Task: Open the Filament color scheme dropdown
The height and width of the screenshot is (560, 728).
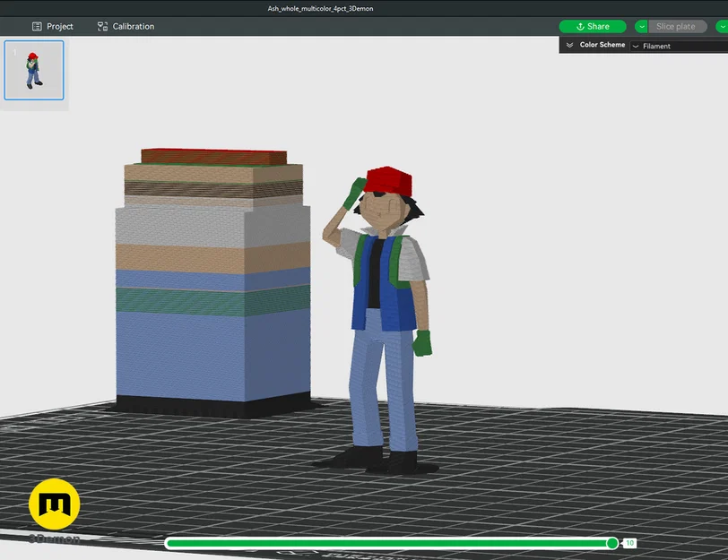Action: pos(659,45)
